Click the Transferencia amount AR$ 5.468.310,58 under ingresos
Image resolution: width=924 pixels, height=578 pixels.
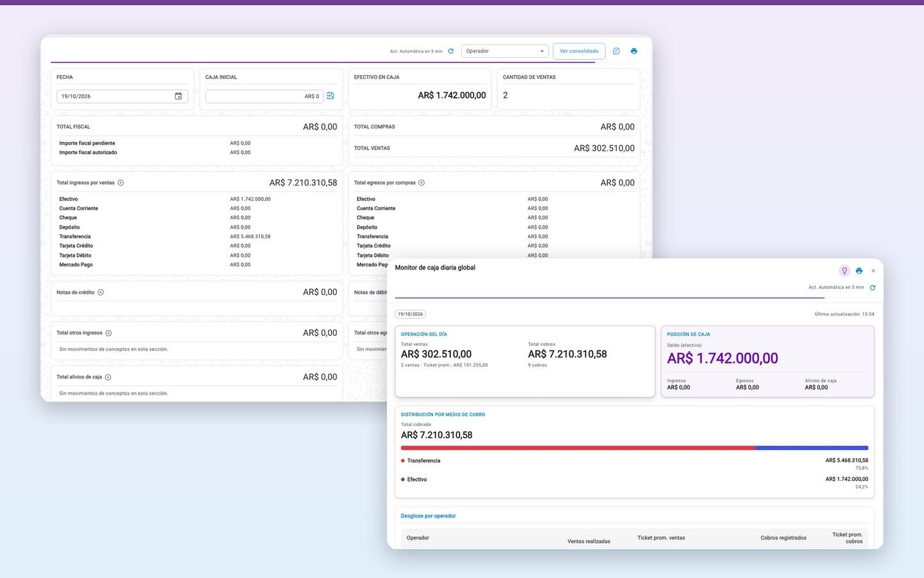tap(250, 237)
